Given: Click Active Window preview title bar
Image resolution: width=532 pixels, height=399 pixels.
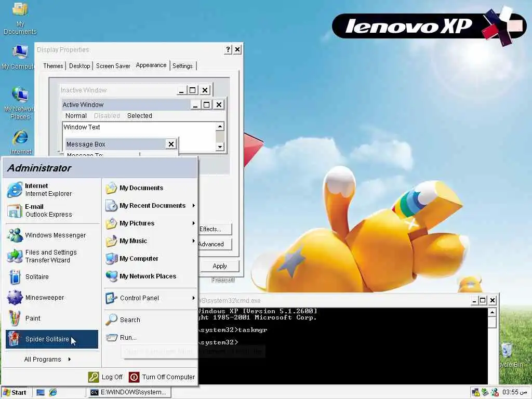Looking at the screenshot, I should tap(126, 104).
